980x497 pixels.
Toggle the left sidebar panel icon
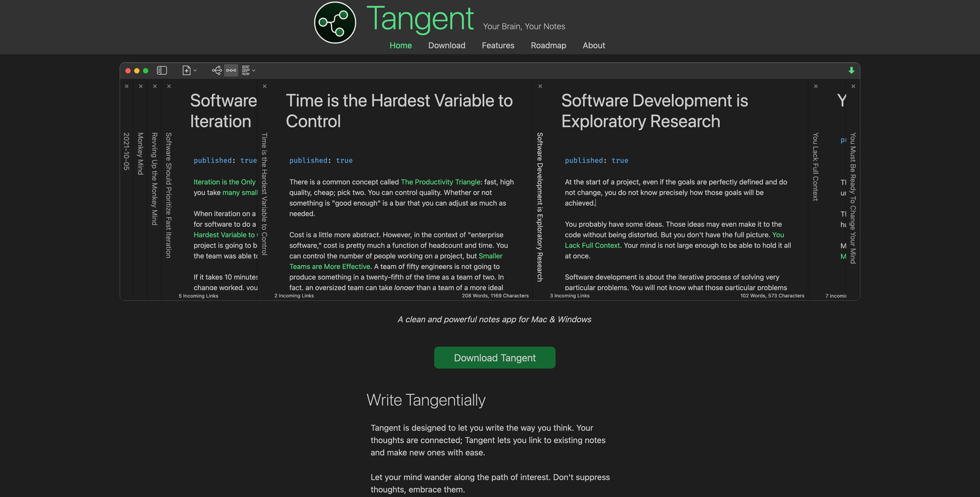click(x=162, y=71)
